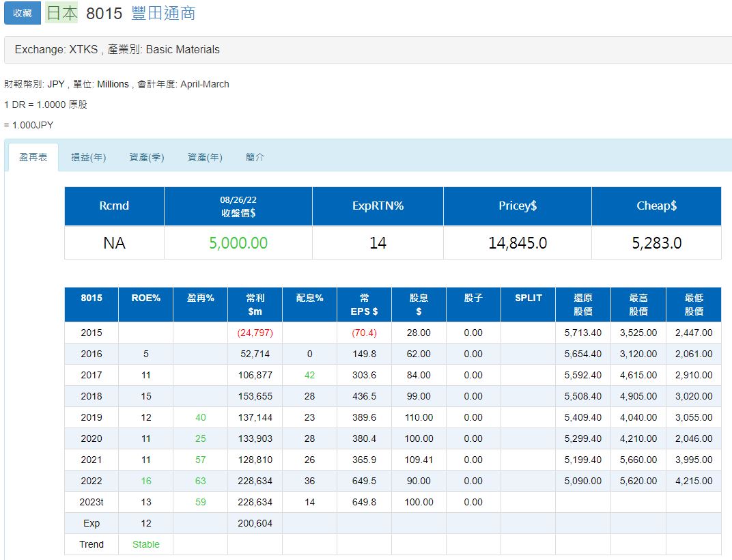This screenshot has width=732, height=560.
Task: Select the 14,845.0 Pricey value
Action: click(518, 243)
